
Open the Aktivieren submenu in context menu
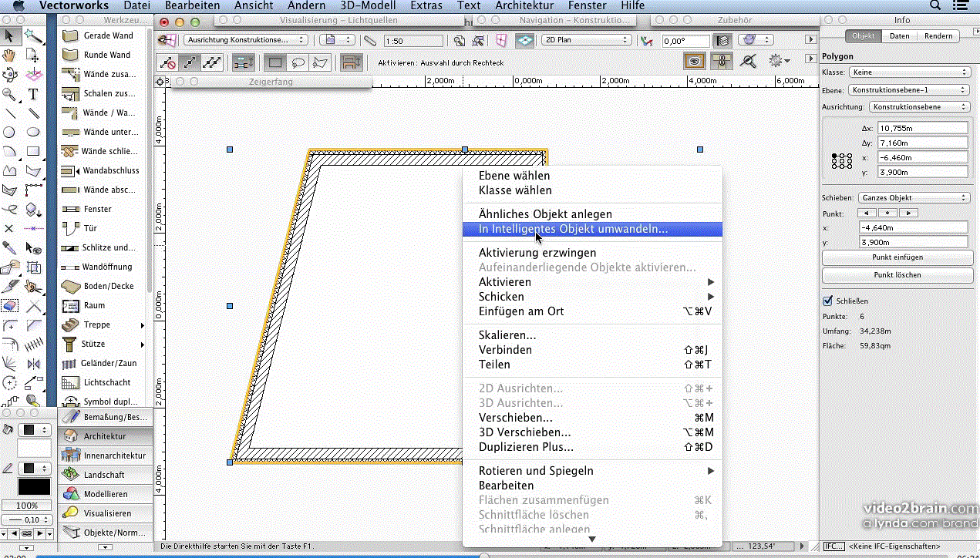(592, 282)
